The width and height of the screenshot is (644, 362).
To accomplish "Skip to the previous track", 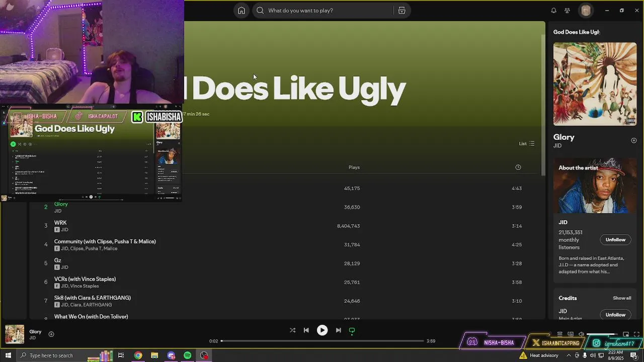I will click(306, 330).
